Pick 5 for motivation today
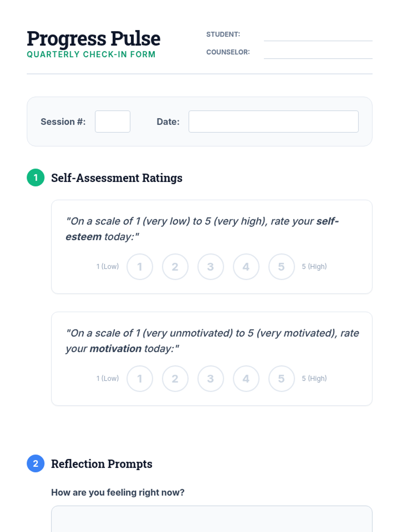The width and height of the screenshot is (399, 532). click(x=281, y=379)
